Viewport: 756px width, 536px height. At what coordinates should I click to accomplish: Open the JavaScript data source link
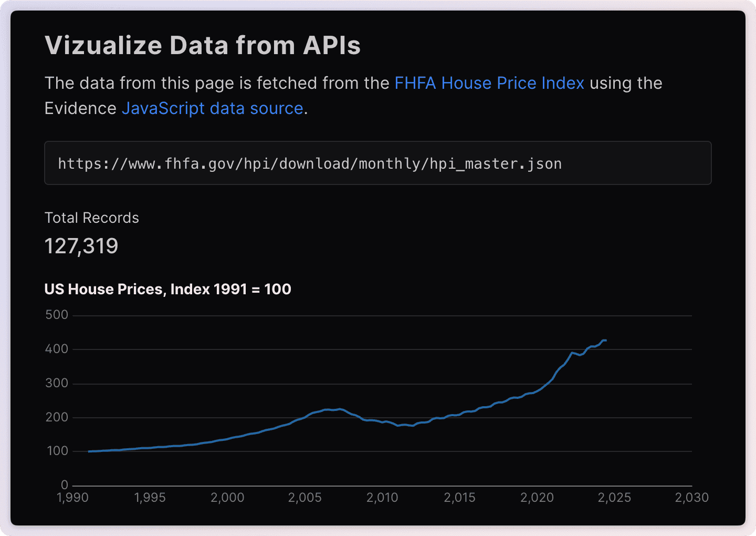click(x=212, y=108)
